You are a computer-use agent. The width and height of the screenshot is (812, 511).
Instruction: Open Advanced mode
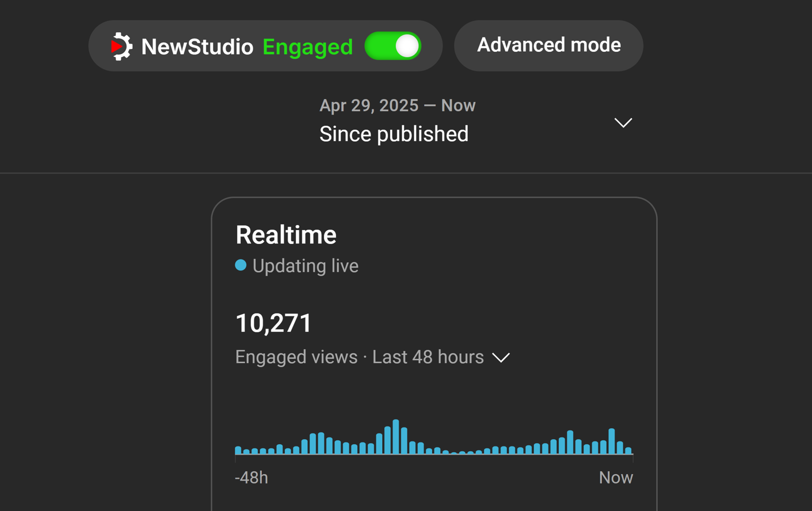point(548,45)
